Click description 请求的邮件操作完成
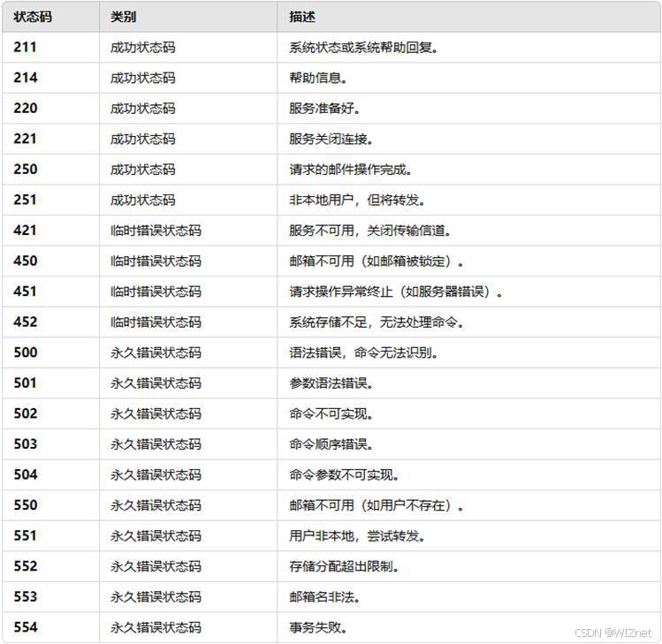The height and width of the screenshot is (644, 662). click(x=351, y=170)
